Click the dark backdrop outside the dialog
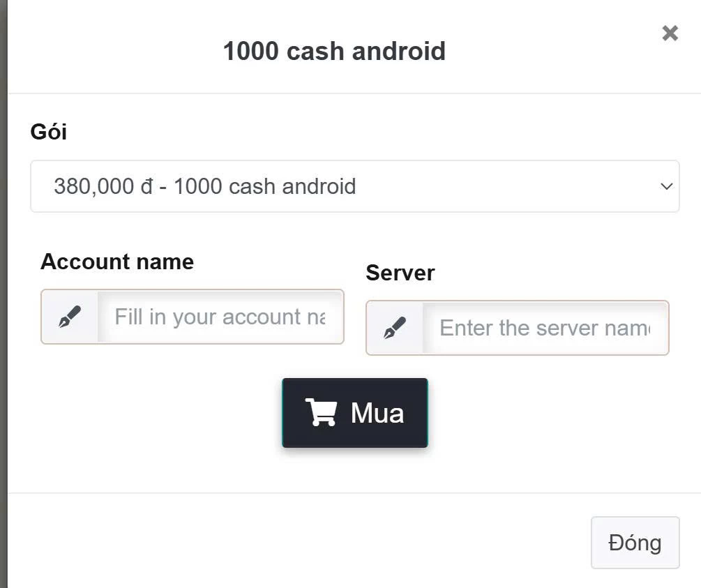The height and width of the screenshot is (588, 701). tap(3, 279)
